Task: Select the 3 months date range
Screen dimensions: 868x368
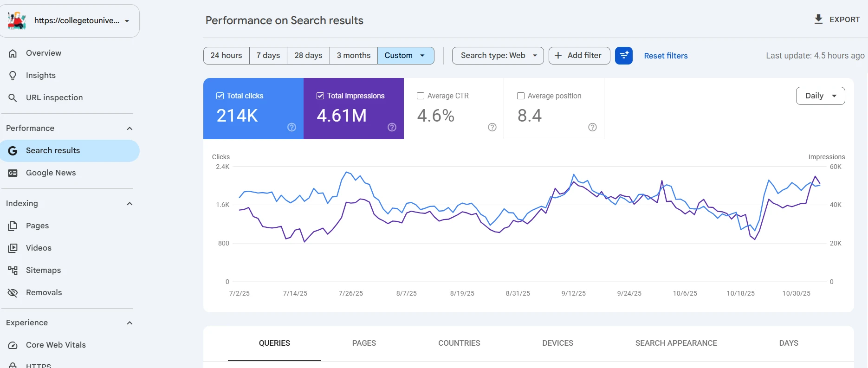Action: (x=354, y=56)
